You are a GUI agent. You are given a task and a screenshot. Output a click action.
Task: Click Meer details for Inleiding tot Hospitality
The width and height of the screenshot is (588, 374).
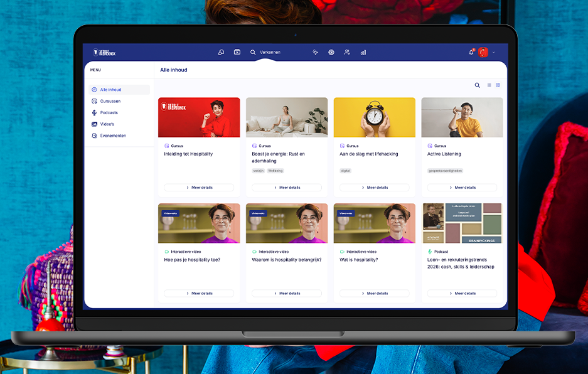pos(199,188)
